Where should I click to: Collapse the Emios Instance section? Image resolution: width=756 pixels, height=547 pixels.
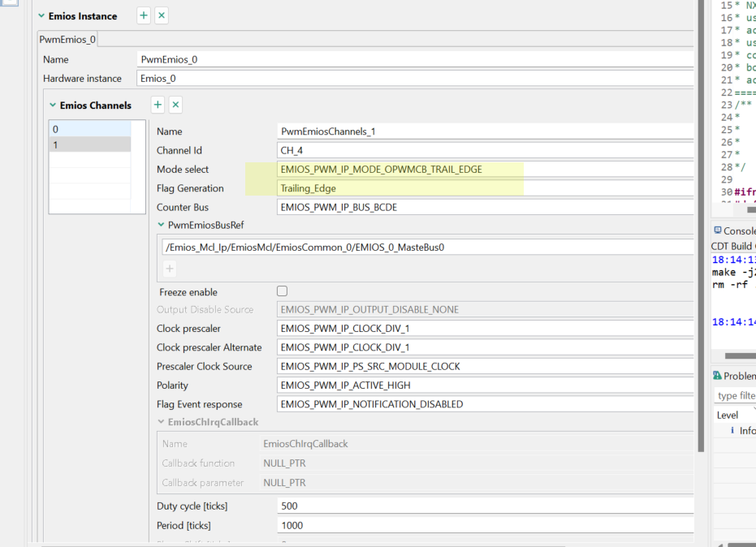[x=41, y=16]
